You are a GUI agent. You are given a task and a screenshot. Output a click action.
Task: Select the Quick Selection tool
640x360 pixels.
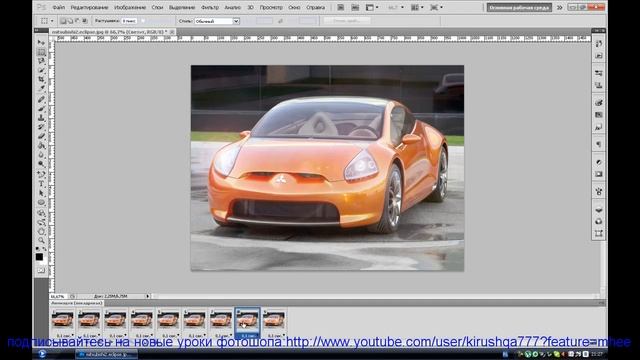coord(41,70)
